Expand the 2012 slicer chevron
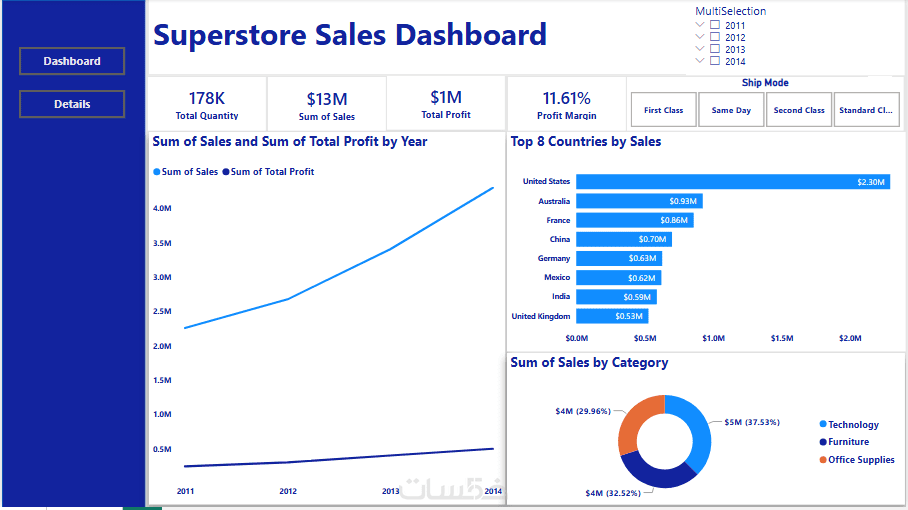The image size is (908, 510). [x=700, y=36]
